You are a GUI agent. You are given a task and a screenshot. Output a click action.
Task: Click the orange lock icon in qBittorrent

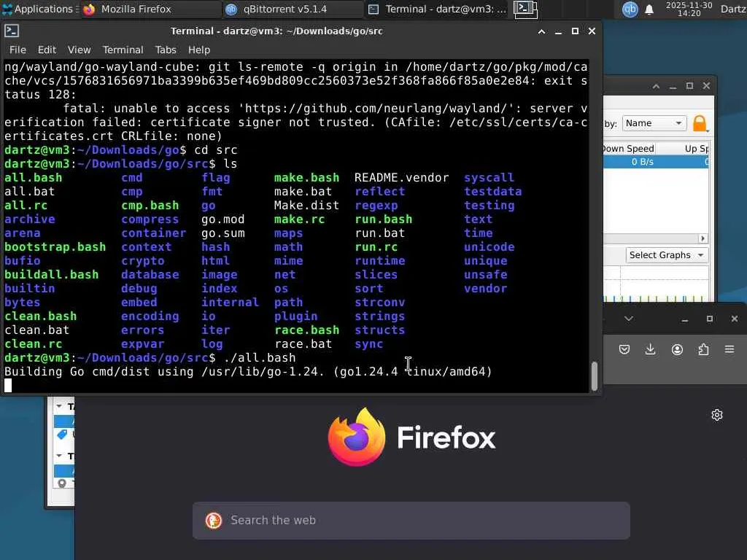click(700, 123)
